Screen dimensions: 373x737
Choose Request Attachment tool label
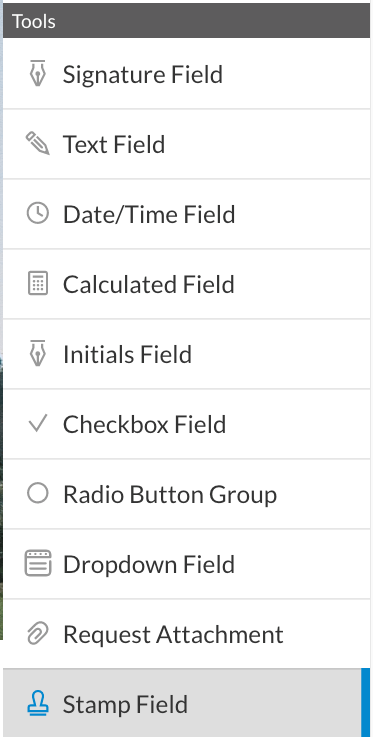173,635
